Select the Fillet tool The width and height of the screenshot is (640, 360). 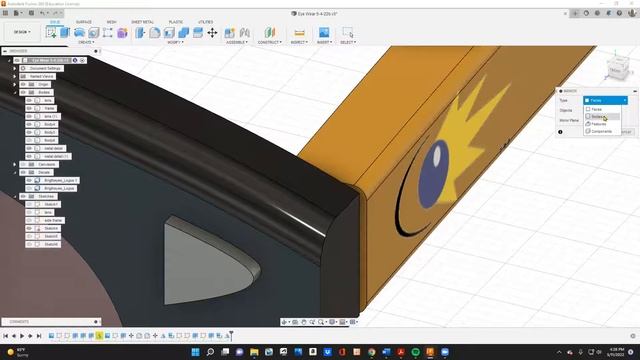(155, 32)
